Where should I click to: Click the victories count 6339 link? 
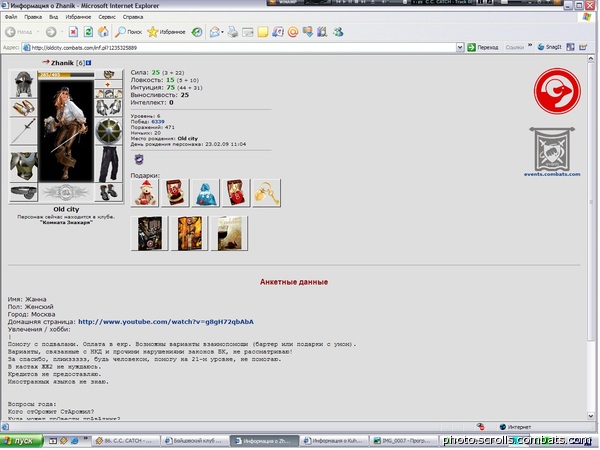click(158, 121)
